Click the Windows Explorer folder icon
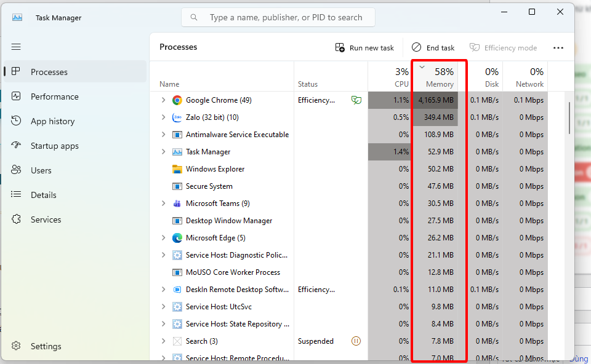 point(177,169)
